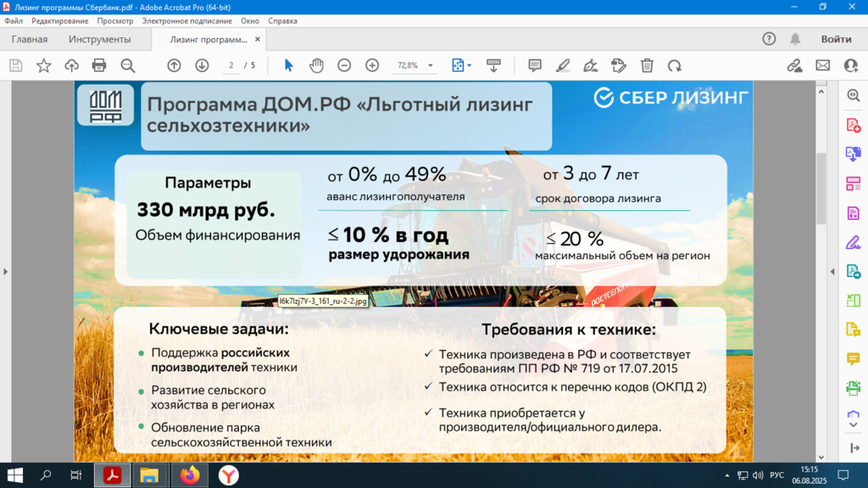868x488 pixels.
Task: Open the Справка menu
Action: coord(282,21)
